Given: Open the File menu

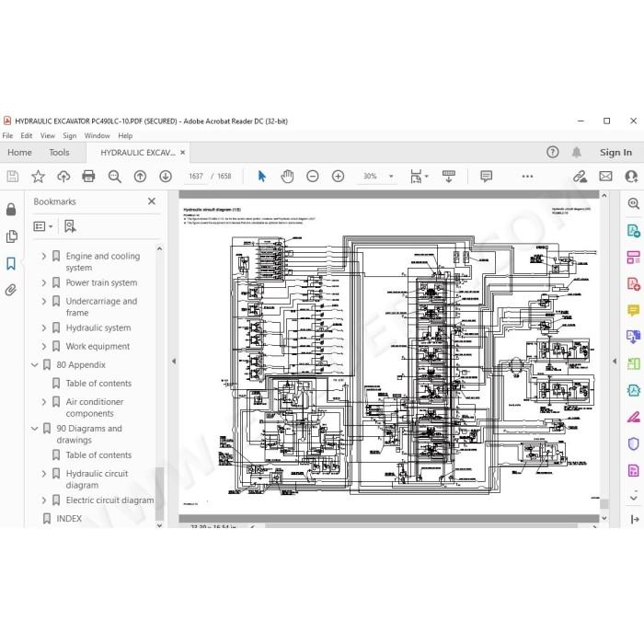Looking at the screenshot, I should coord(7,135).
